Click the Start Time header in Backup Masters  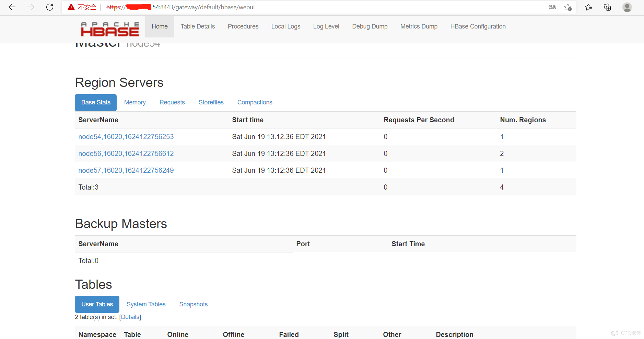click(x=408, y=244)
